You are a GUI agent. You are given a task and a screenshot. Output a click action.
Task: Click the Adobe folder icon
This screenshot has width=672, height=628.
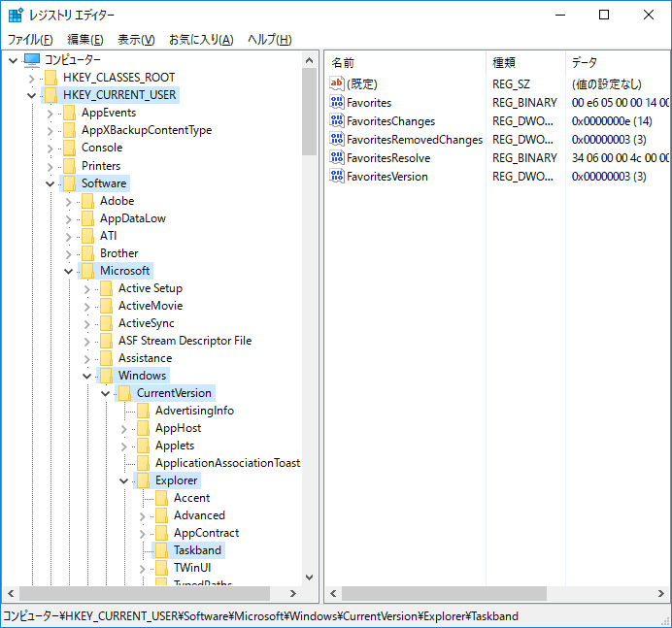[87, 201]
